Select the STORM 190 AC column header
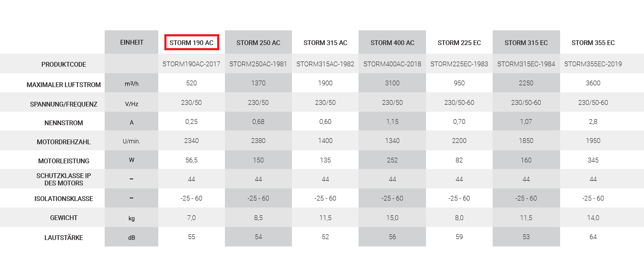 coord(191,42)
